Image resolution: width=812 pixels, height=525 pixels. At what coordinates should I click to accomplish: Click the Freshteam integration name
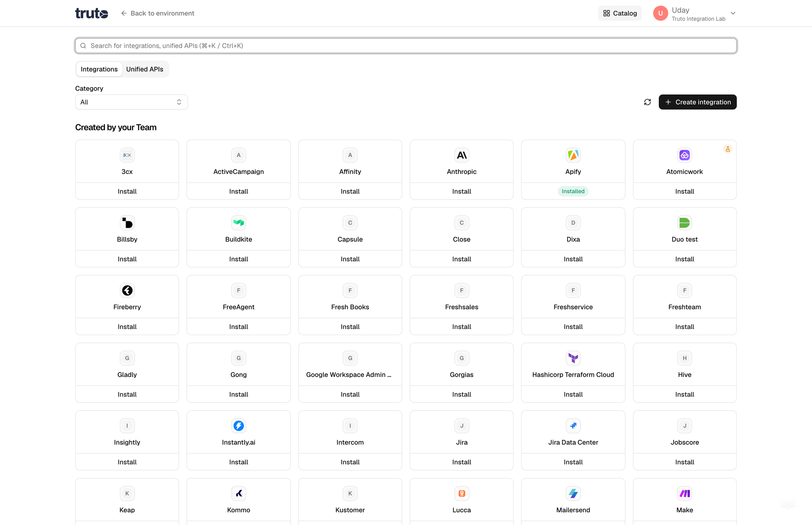[684, 307]
